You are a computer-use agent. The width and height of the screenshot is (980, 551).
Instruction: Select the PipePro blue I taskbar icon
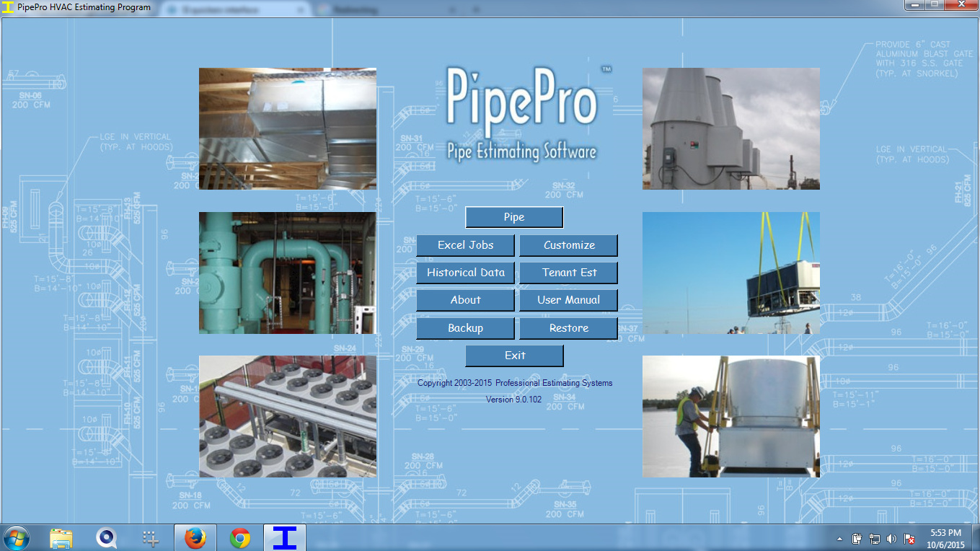[x=285, y=538]
